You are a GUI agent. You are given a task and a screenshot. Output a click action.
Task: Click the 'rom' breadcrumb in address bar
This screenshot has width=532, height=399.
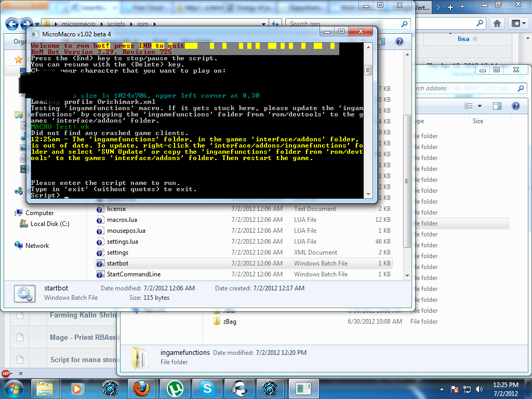pos(142,24)
